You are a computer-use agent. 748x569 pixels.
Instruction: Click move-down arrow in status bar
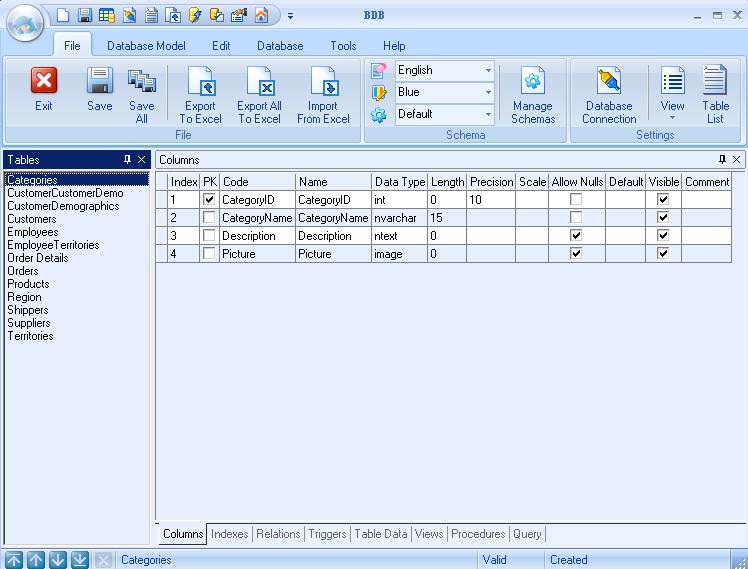58,560
